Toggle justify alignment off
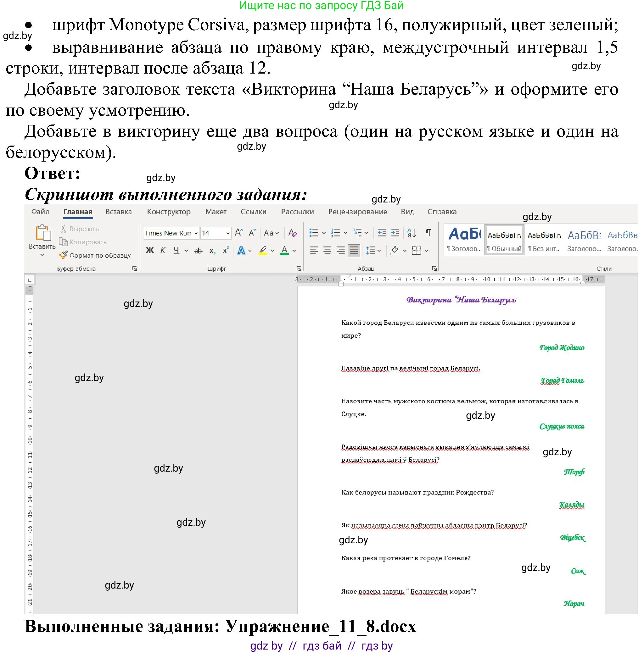Viewport: 644px width, 653px height. tap(354, 251)
